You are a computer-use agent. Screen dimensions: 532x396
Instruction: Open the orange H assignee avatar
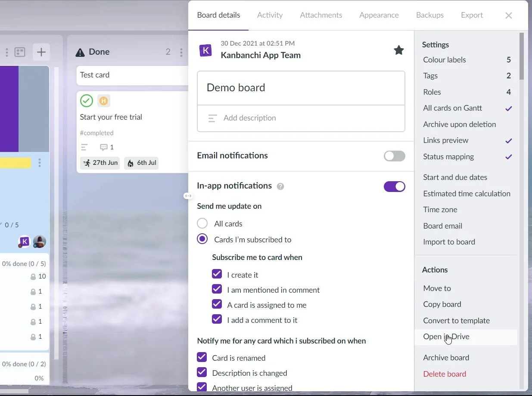[x=103, y=101]
